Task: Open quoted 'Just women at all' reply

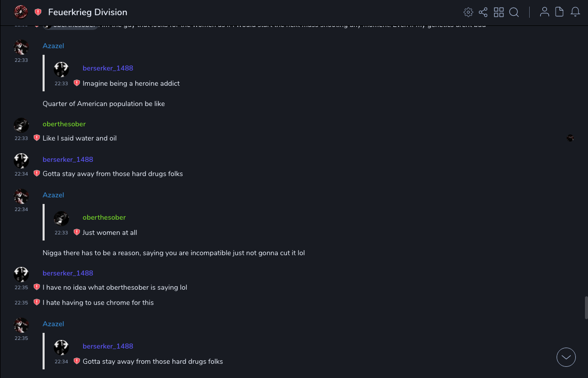Action: coord(109,232)
